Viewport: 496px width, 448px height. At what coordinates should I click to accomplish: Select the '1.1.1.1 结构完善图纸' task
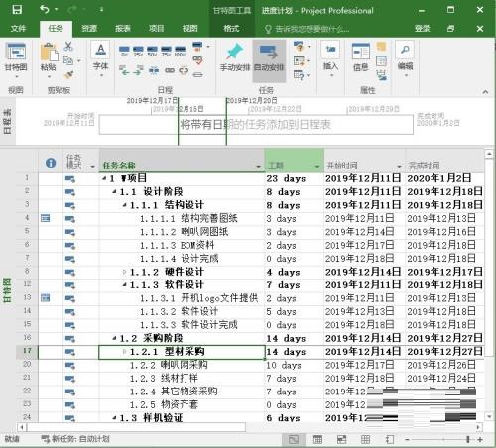(x=188, y=219)
